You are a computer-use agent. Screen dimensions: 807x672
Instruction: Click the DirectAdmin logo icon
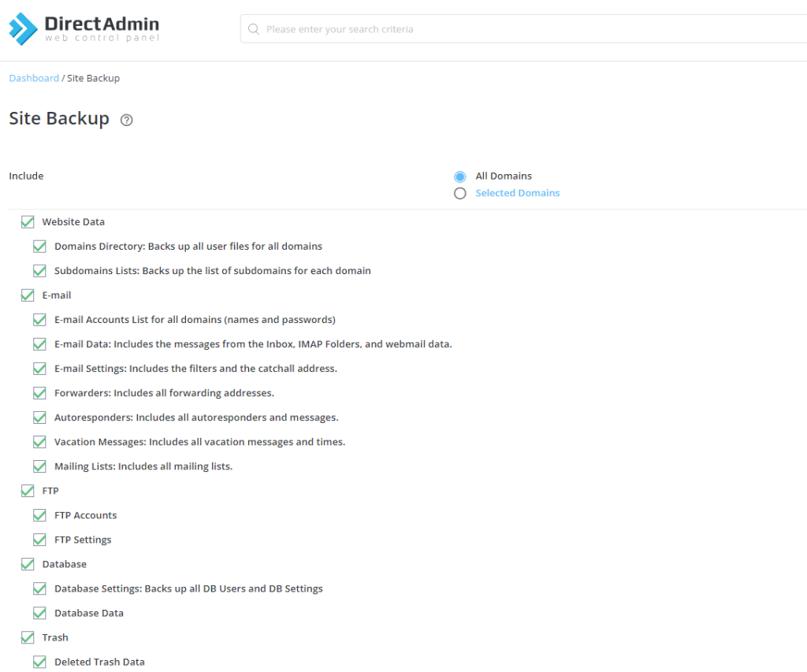tap(23, 28)
